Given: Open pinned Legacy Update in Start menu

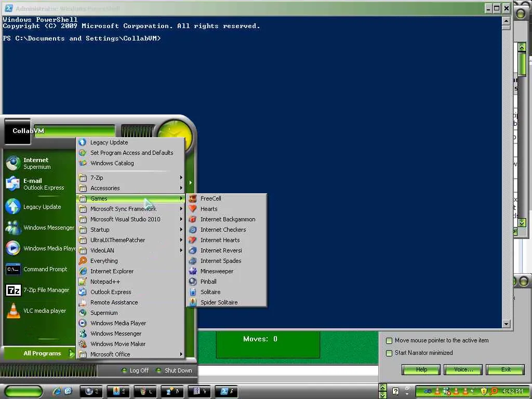Looking at the screenshot, I should point(39,207).
